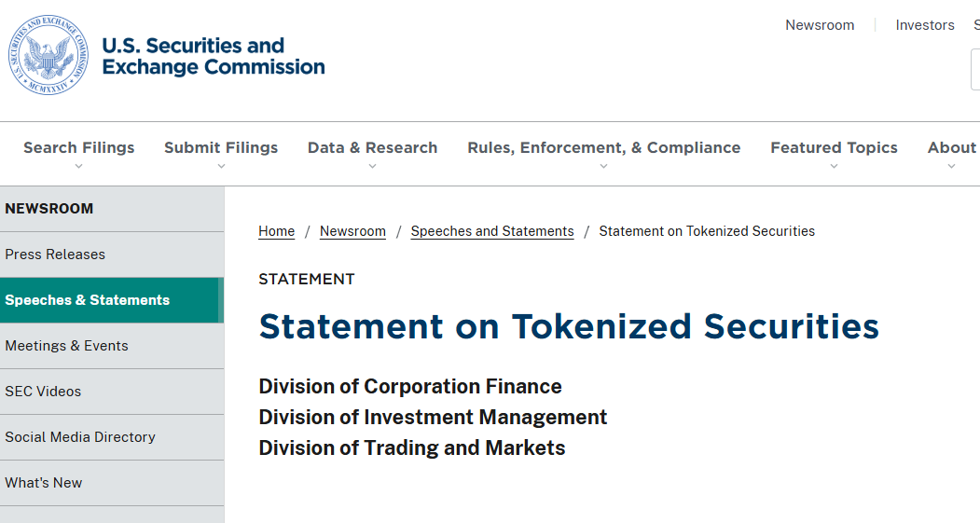Expand the Submit Filings menu chevron
The image size is (980, 523).
(x=221, y=167)
